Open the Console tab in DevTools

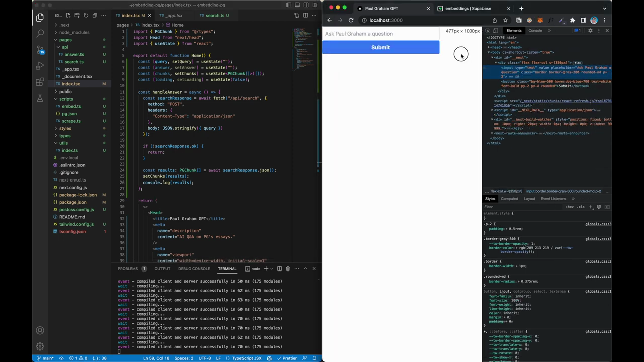tap(535, 31)
